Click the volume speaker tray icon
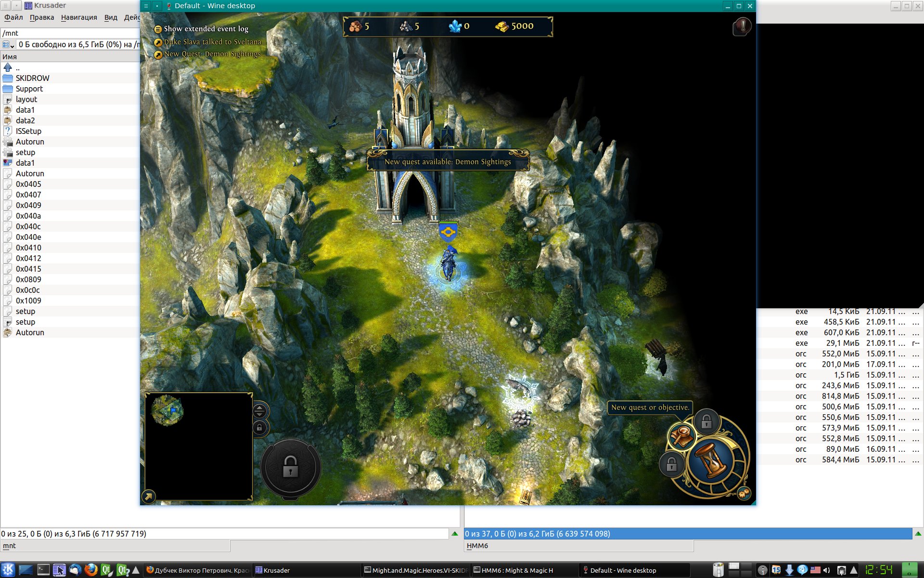This screenshot has width=924, height=578. pyautogui.click(x=827, y=570)
